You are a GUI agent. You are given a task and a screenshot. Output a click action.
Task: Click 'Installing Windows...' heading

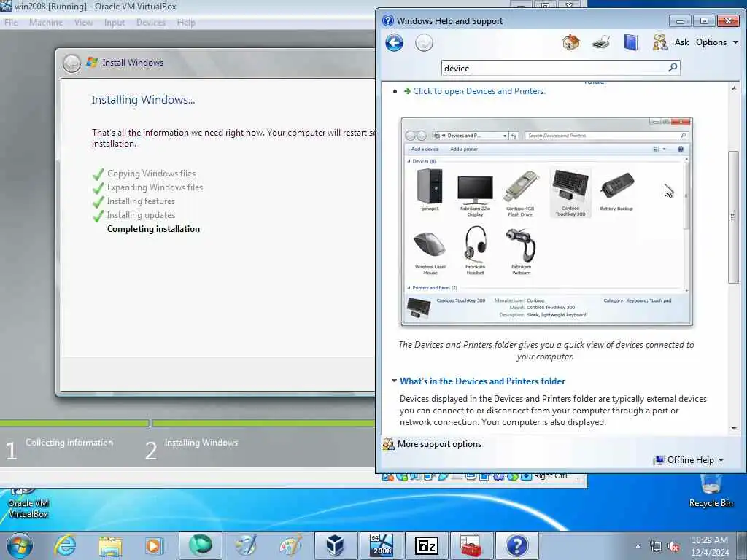pyautogui.click(x=143, y=100)
